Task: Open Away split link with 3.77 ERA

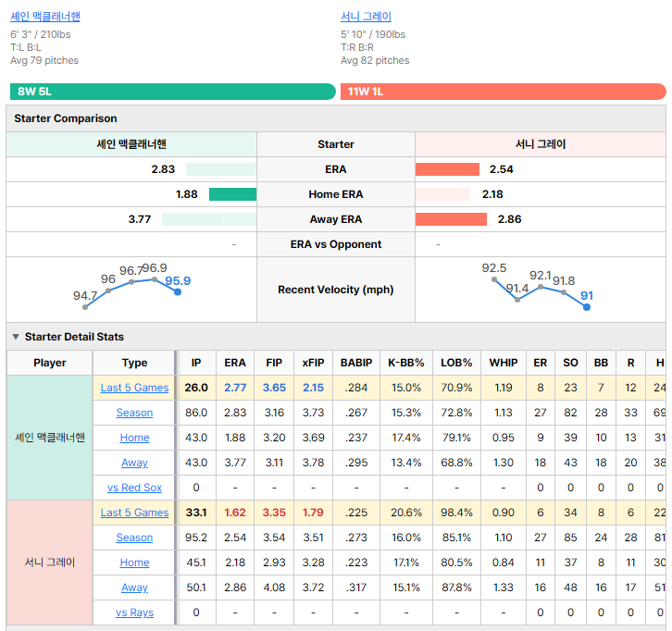Action: [134, 463]
